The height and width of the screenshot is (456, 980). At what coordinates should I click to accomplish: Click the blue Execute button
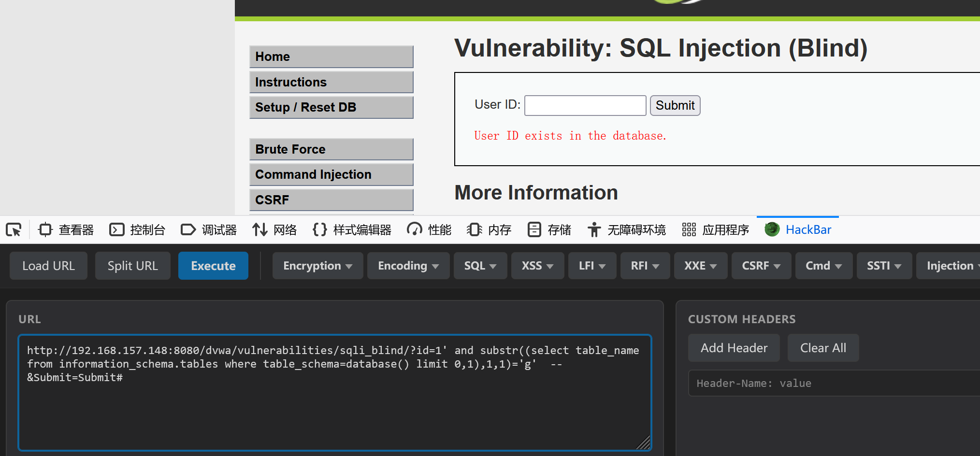tap(213, 266)
